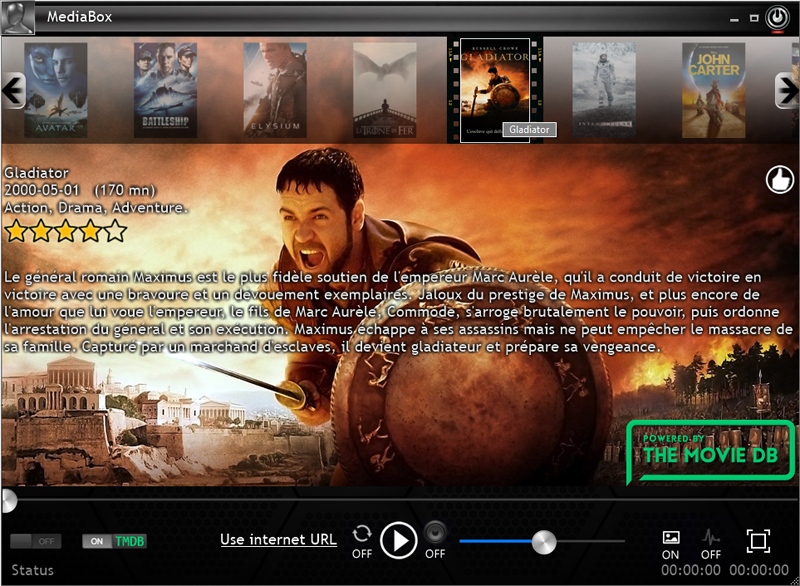Image resolution: width=800 pixels, height=586 pixels.
Task: Adjust the blue volume slider knob
Action: pos(544,542)
